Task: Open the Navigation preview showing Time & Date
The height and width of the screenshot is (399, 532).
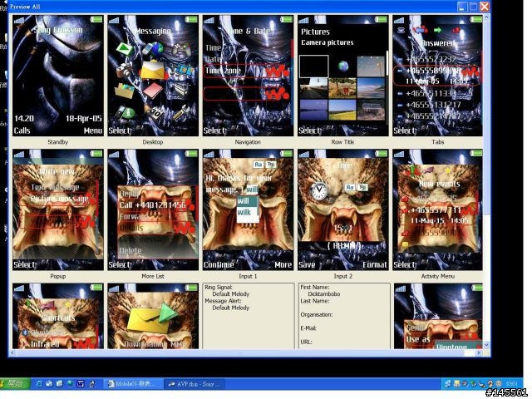Action: click(x=248, y=76)
